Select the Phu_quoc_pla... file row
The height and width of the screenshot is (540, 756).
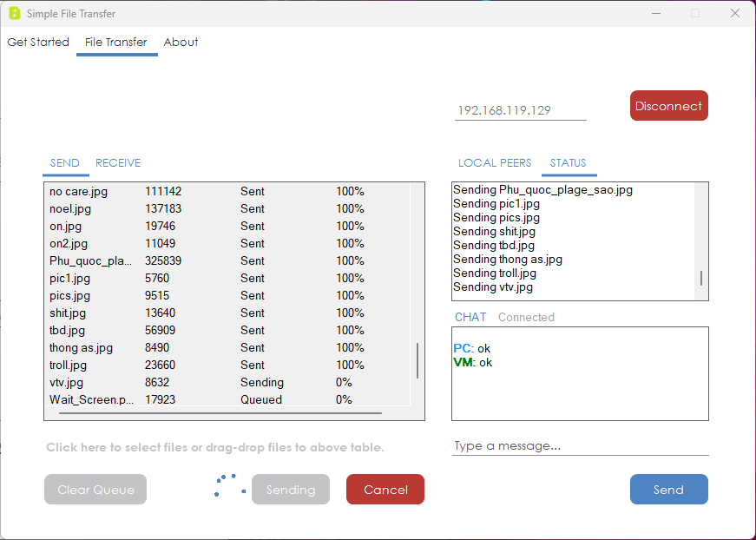click(x=227, y=260)
